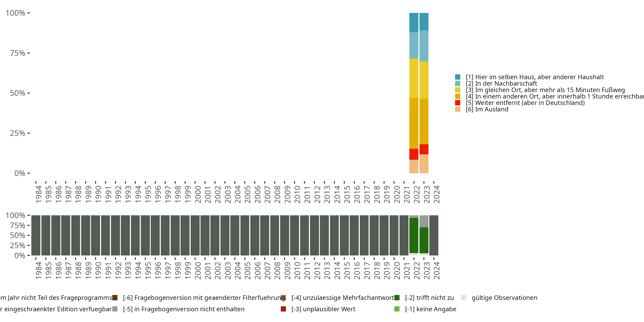Click the '[1] Hier im selben Haus' legend swatch
This screenshot has width=644, height=322.
coord(457,77)
